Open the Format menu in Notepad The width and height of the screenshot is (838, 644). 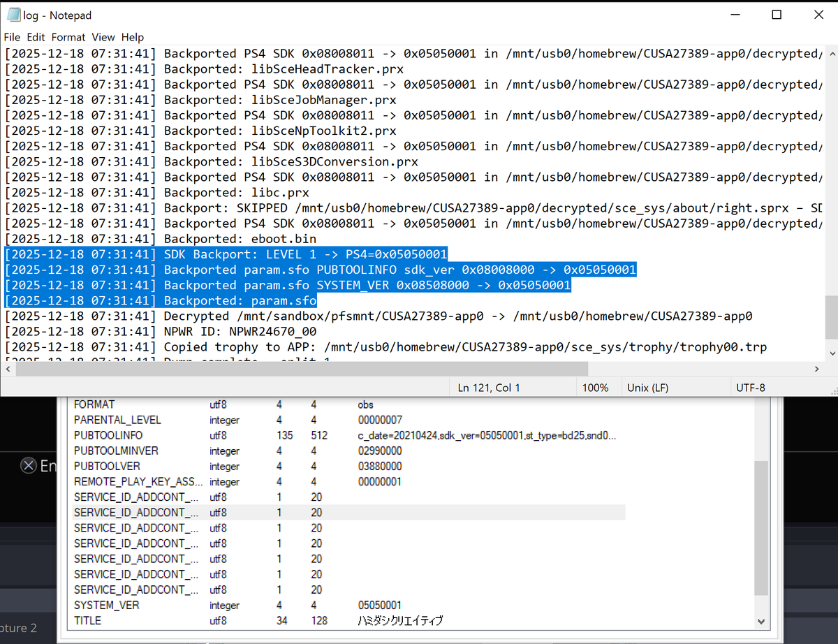[x=68, y=37]
